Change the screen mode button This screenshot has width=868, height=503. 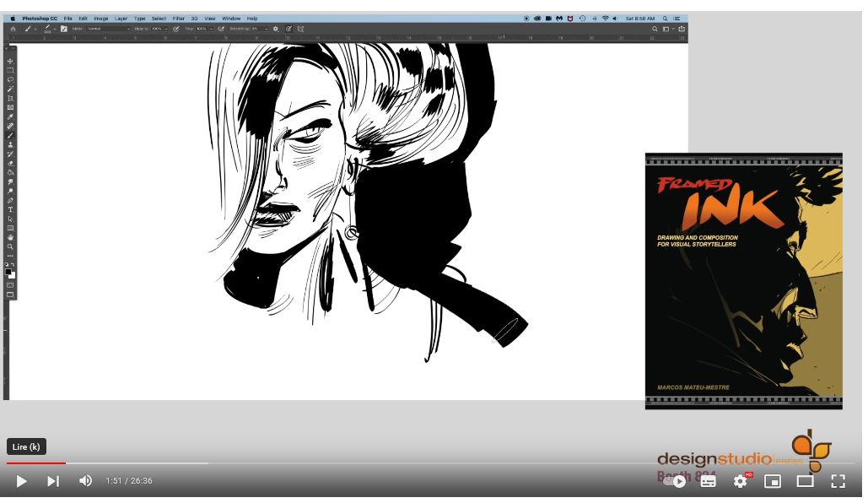click(x=10, y=295)
